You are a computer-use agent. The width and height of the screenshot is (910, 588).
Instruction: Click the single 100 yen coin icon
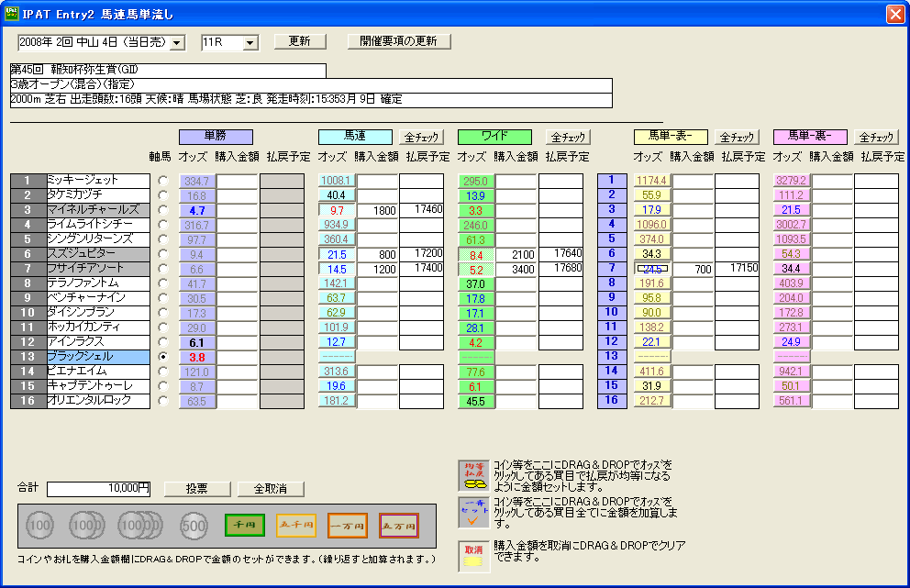tap(39, 526)
